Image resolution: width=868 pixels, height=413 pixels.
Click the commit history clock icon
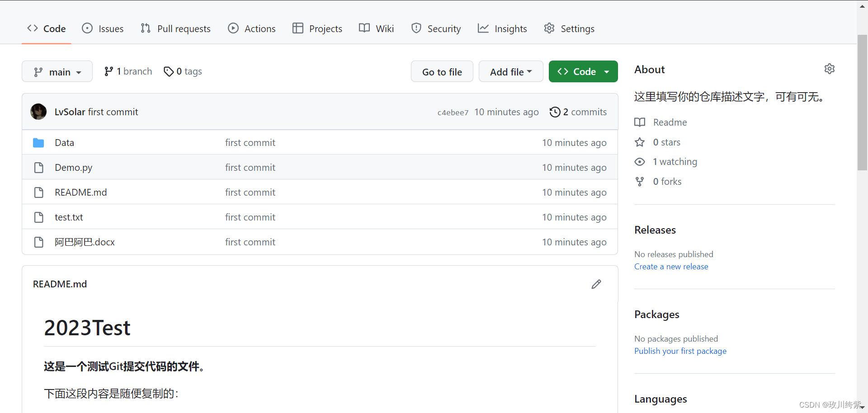555,112
